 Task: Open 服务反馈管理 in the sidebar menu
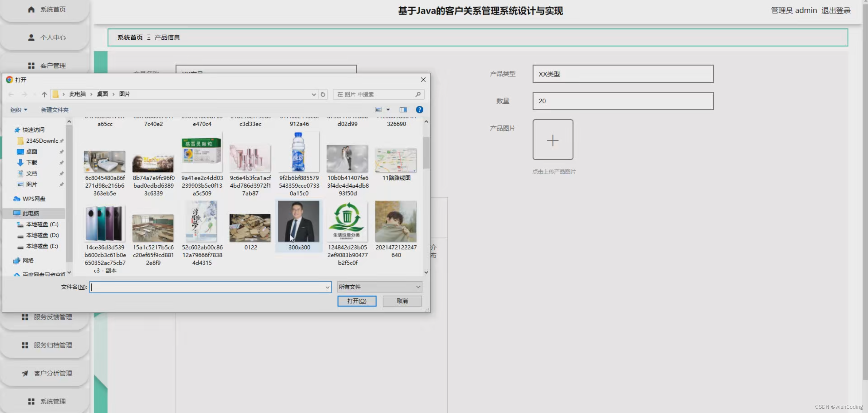(53, 317)
